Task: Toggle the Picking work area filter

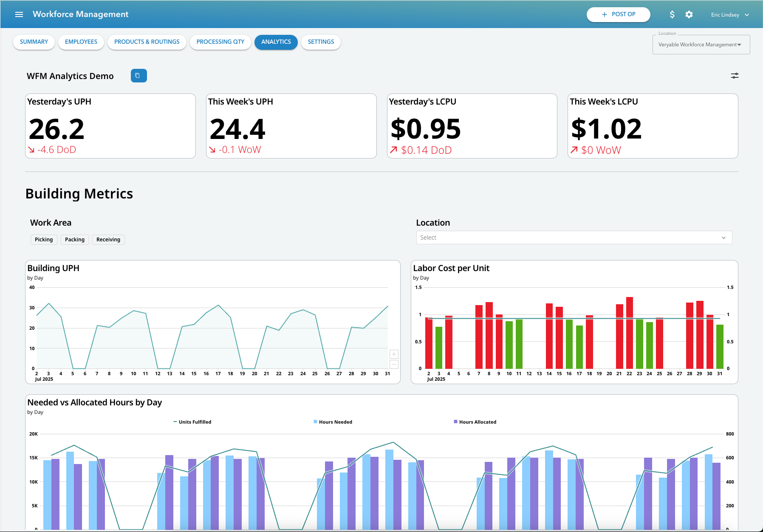Action: [44, 239]
